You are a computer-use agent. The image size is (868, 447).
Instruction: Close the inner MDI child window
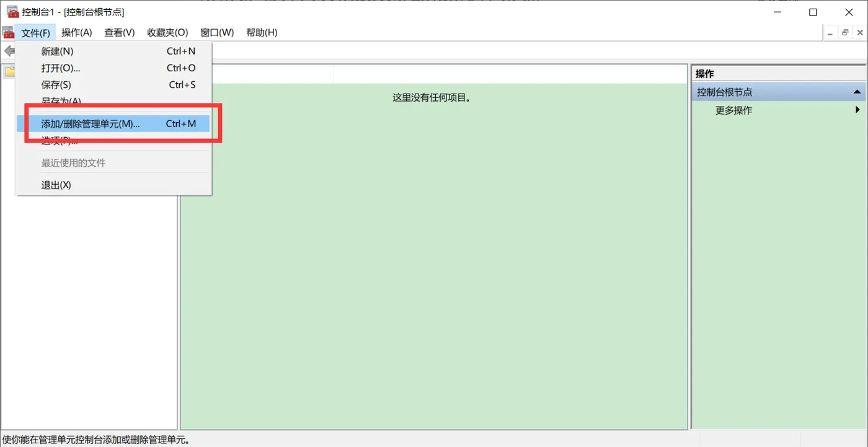[860, 33]
